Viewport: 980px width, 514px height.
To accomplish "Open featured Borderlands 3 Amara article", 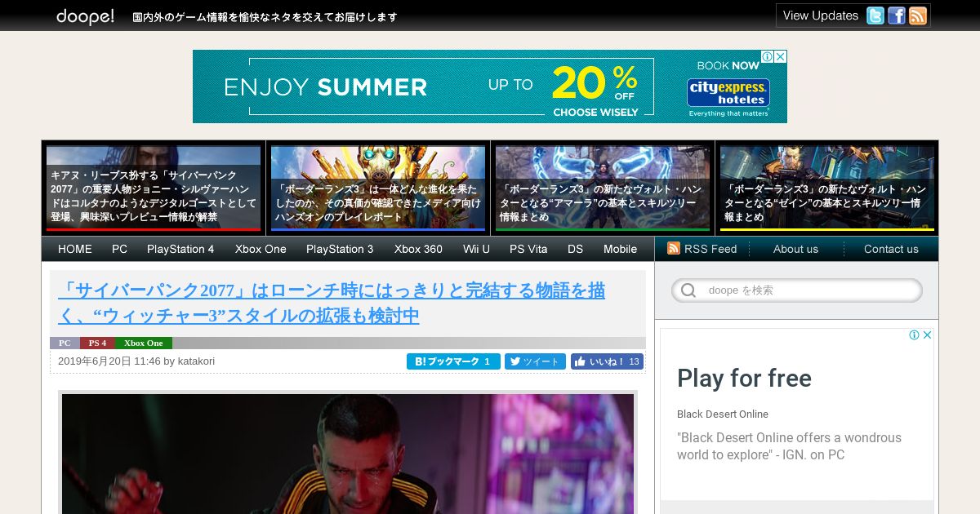I will click(603, 188).
